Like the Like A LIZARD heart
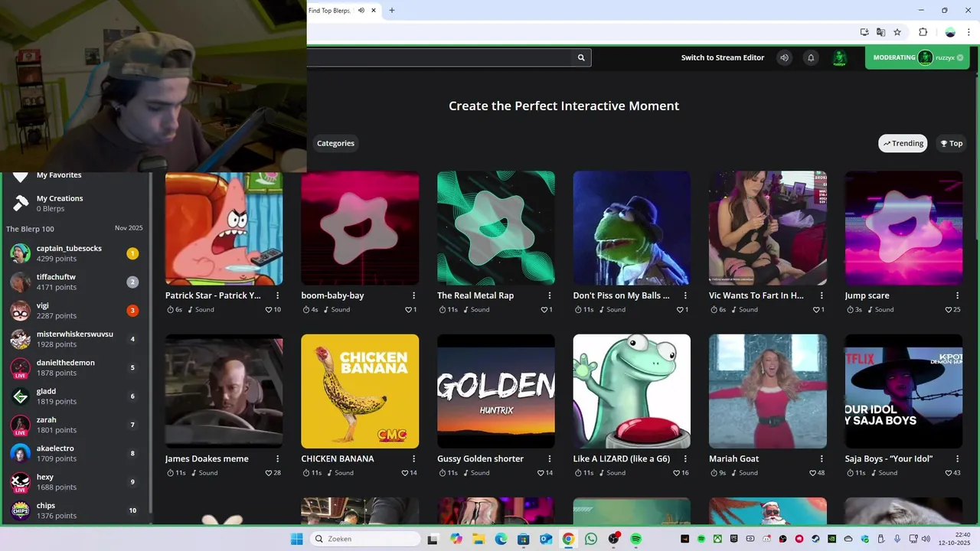The image size is (980, 551). click(677, 473)
